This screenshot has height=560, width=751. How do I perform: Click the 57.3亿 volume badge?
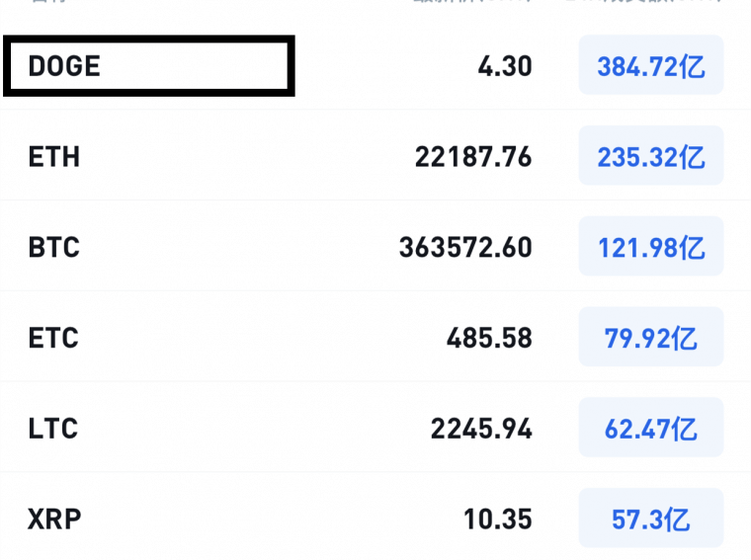651,518
